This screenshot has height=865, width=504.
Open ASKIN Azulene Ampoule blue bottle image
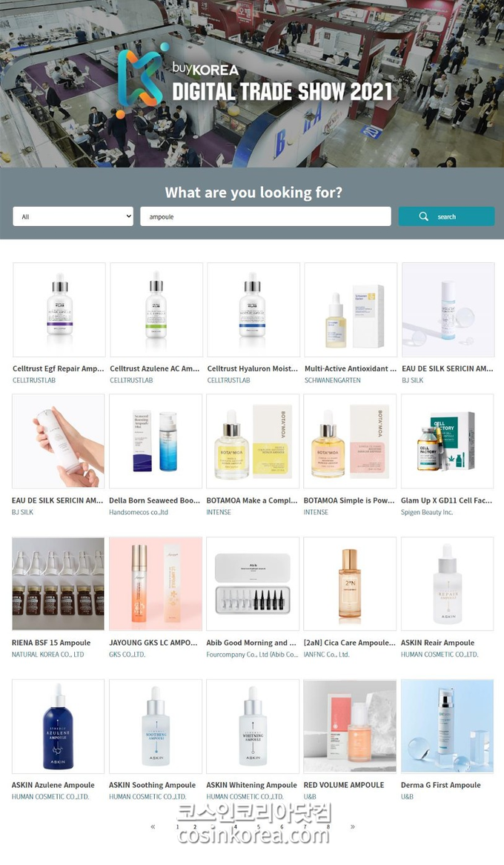click(x=58, y=726)
